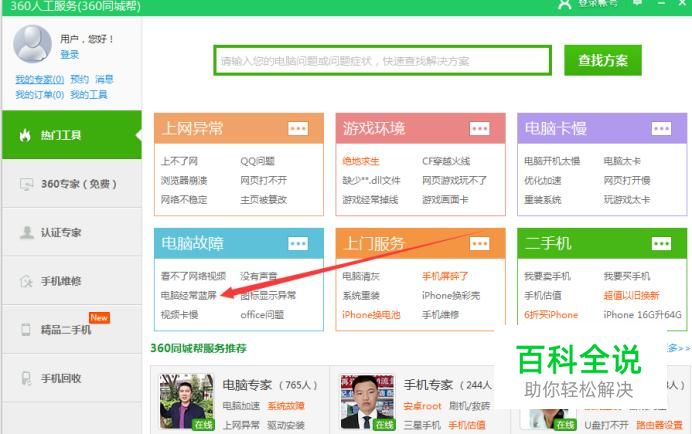Screen dimensions: 692x434
Task: Select 视频卡慢 option
Action: pyautogui.click(x=179, y=315)
